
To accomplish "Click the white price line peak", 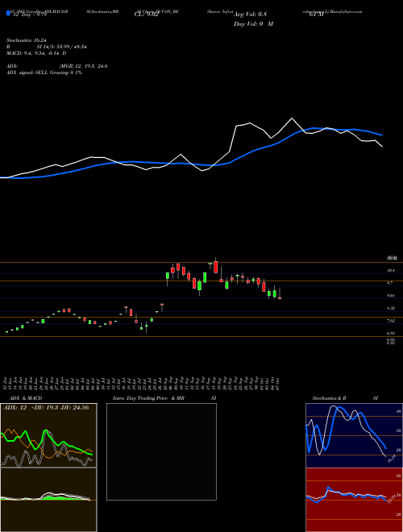I will coord(292,118).
